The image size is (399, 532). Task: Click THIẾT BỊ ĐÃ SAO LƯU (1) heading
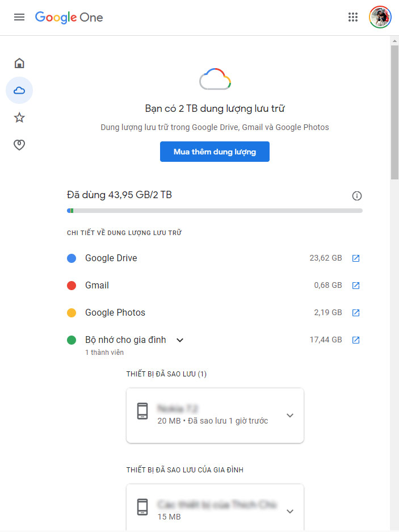coord(167,374)
